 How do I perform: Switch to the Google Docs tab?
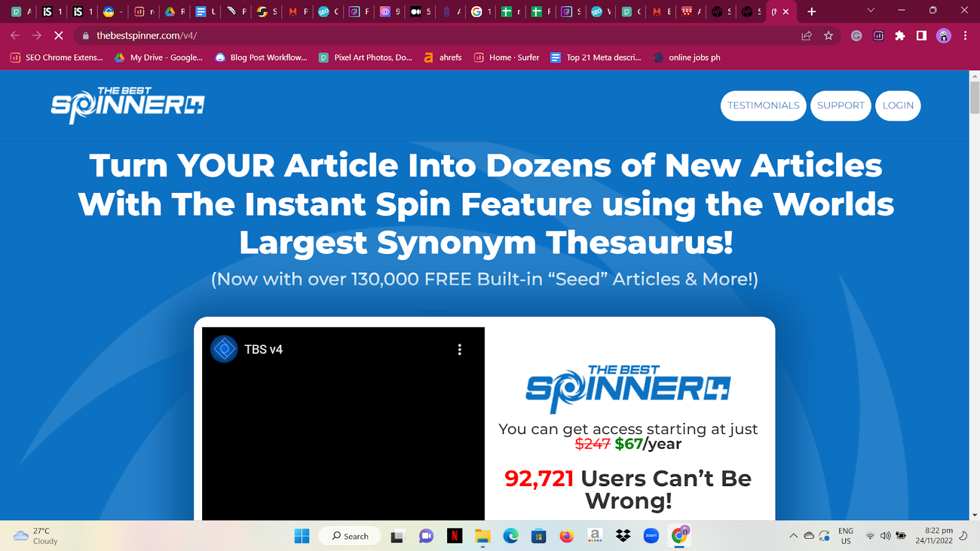pos(205,12)
